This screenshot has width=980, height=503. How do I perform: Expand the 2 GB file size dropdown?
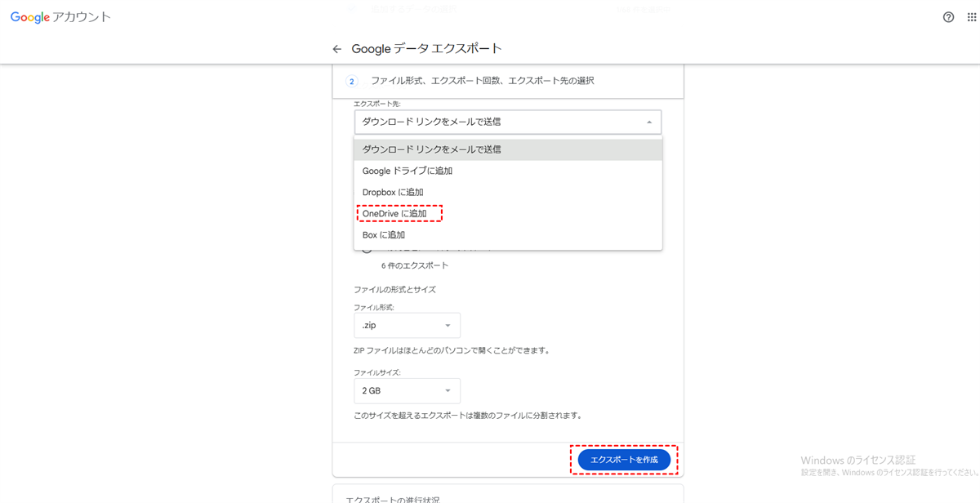pos(407,390)
